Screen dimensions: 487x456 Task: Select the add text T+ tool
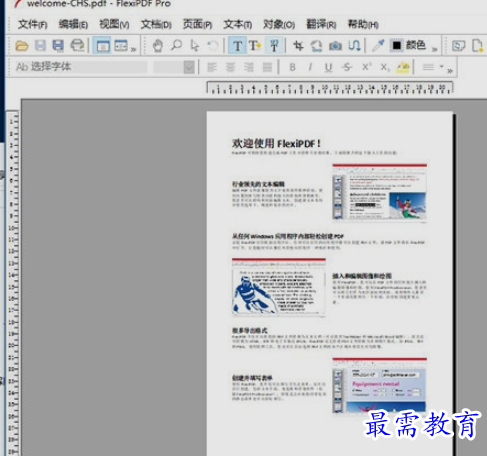pyautogui.click(x=255, y=46)
